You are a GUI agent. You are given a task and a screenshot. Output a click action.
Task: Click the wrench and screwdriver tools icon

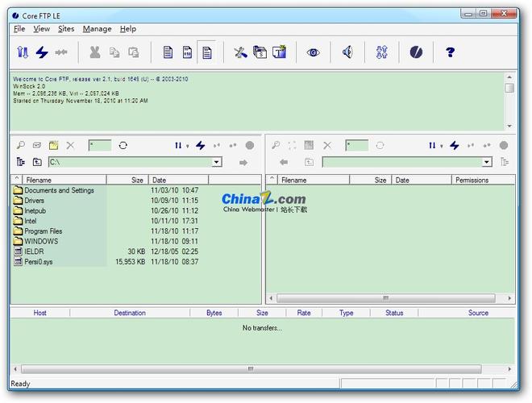coord(240,52)
